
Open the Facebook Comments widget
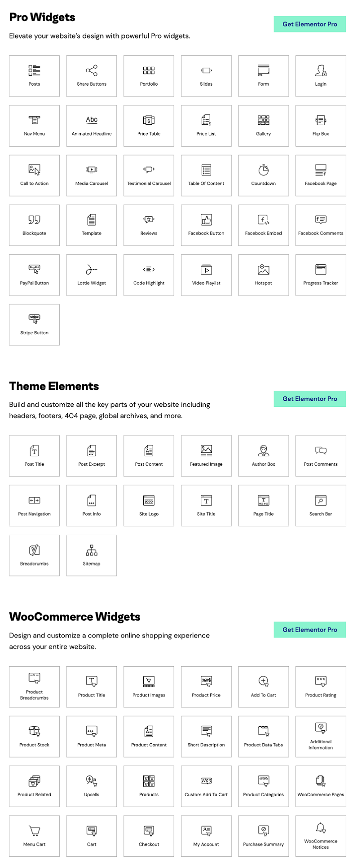[320, 225]
